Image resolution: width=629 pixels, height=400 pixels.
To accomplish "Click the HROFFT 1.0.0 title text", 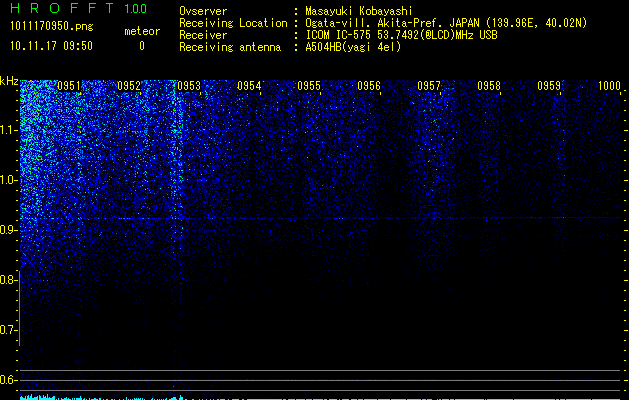I will click(78, 8).
